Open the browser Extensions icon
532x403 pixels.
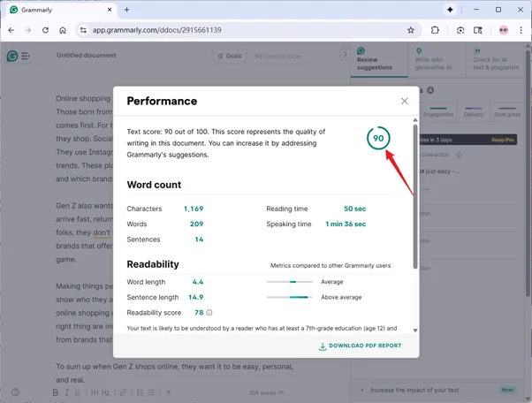point(436,29)
